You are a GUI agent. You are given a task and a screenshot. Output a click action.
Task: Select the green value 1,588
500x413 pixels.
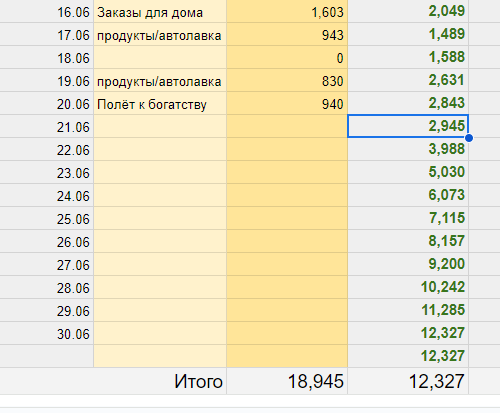(408, 57)
